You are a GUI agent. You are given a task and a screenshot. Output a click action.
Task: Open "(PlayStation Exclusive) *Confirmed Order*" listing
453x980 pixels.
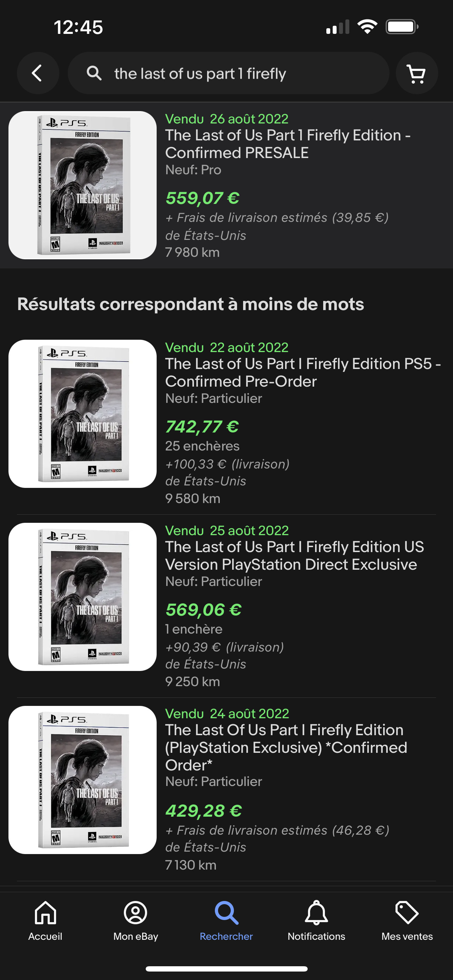[286, 747]
